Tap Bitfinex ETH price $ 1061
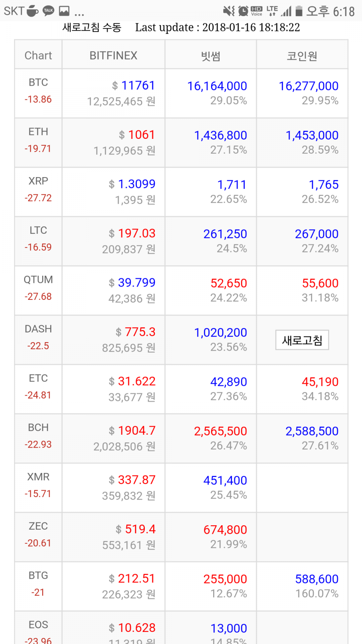Image resolution: width=362 pixels, height=644 pixels. tap(137, 134)
